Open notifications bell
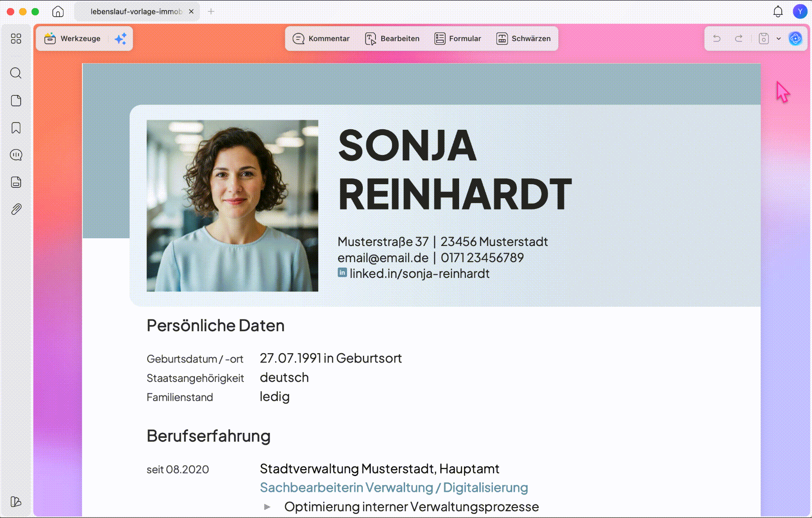Screen dimensions: 812x518 [778, 11]
